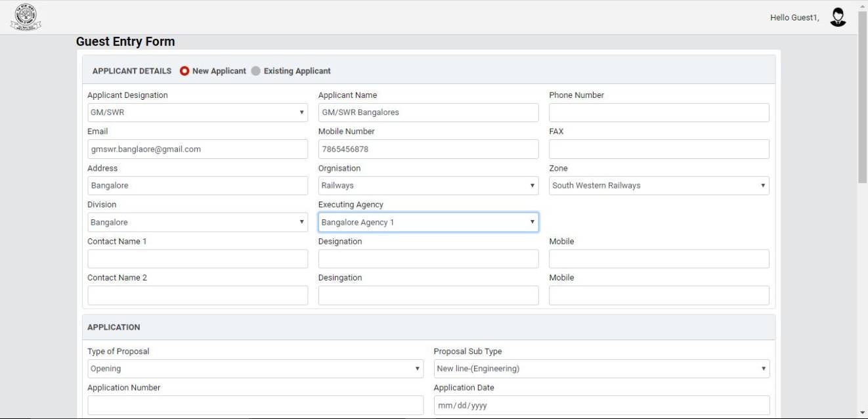Open the Zone dropdown
This screenshot has height=419, width=868.
coord(659,186)
